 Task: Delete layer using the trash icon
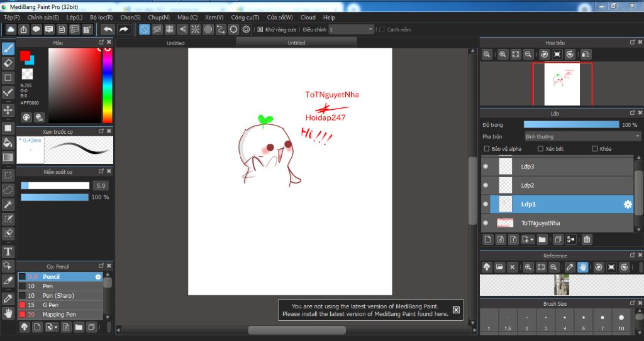click(587, 239)
